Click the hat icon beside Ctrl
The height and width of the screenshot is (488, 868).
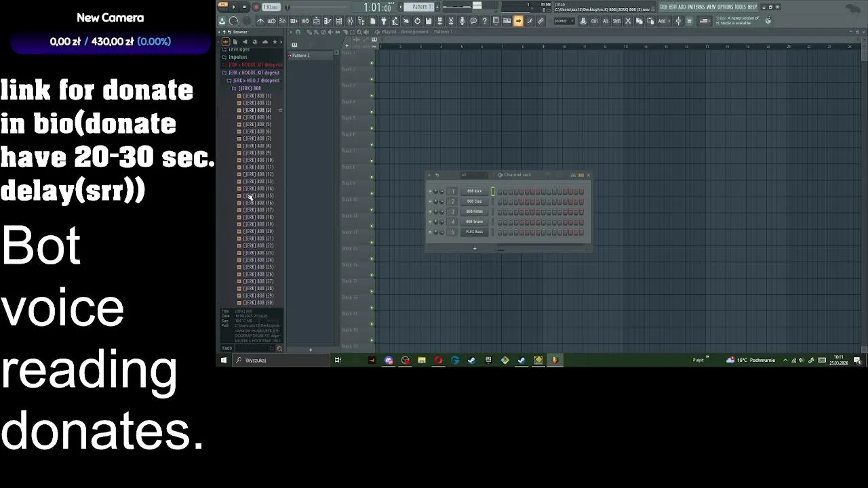click(x=583, y=21)
